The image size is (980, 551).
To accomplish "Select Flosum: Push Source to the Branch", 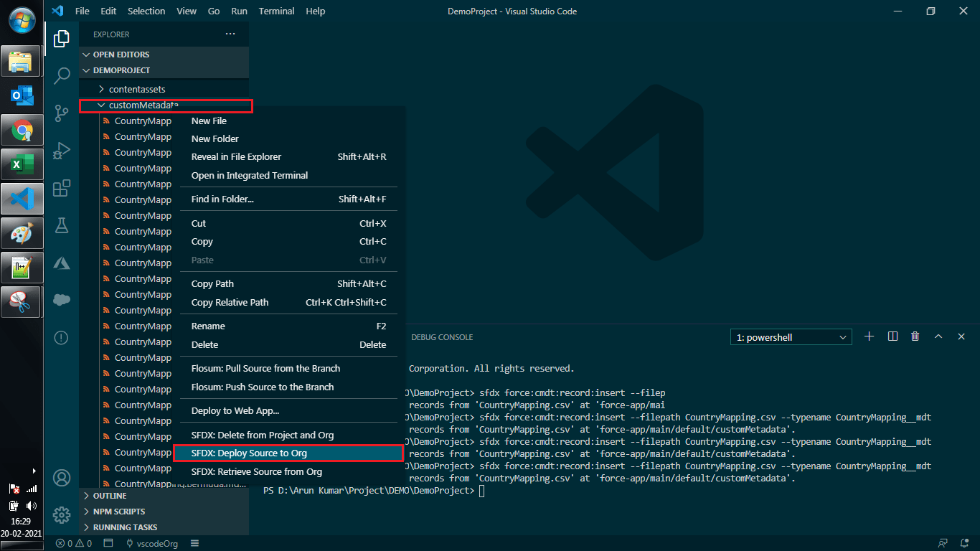I will [288, 387].
